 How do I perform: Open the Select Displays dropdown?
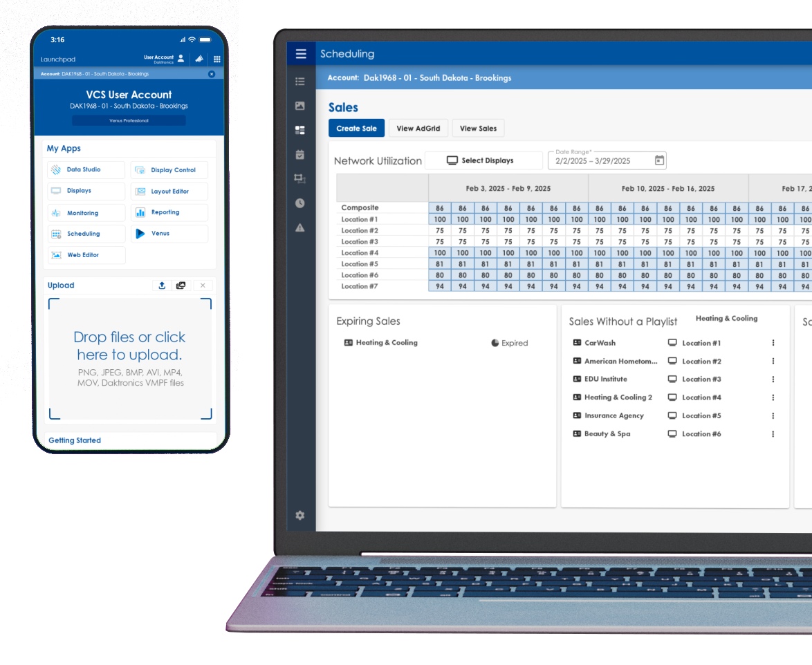click(483, 160)
